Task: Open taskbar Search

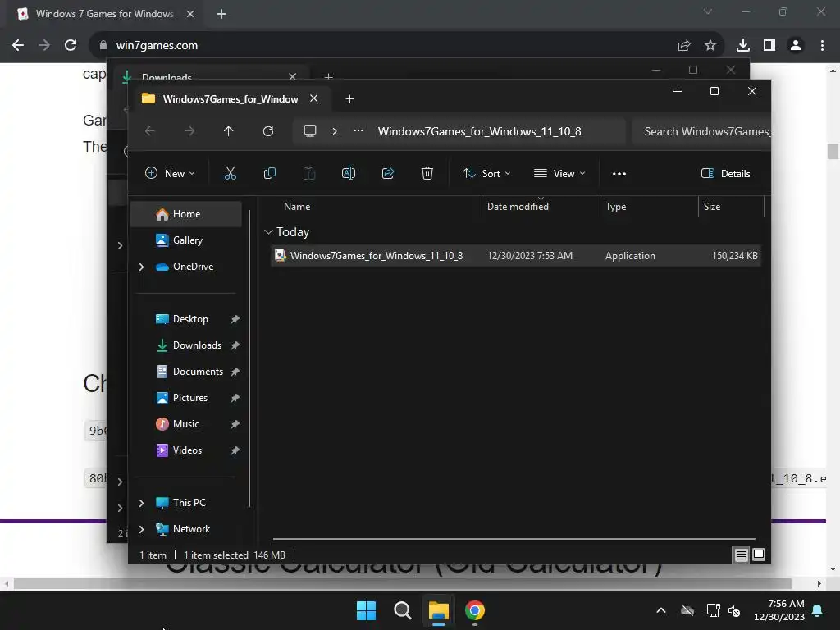Action: coord(402,610)
